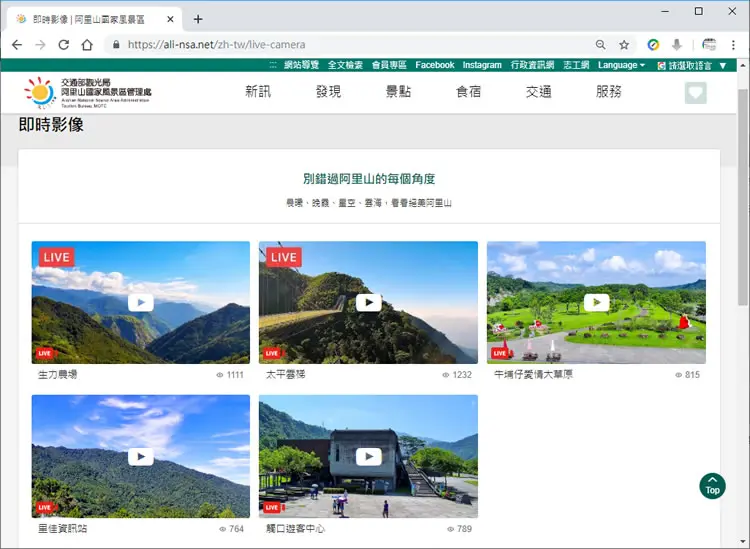Click the browser reload page icon
This screenshot has height=549, width=750.
64,45
